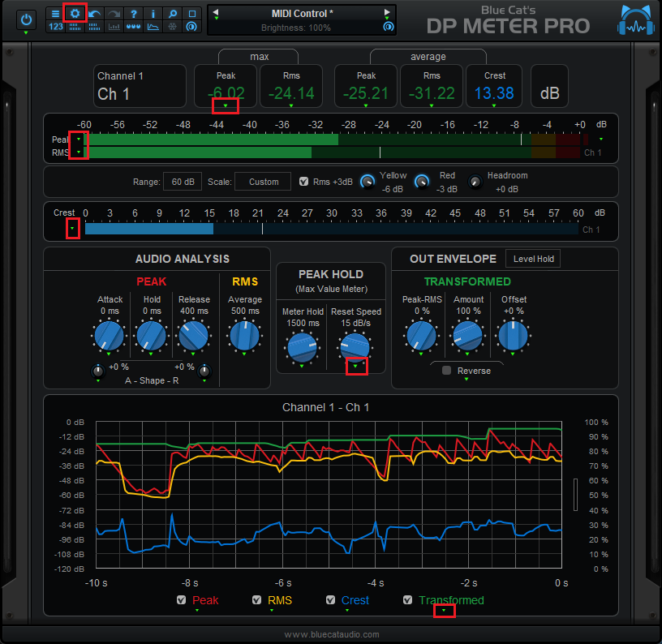
Task: Open the Level Hold envelope mode dropdown
Action: [x=533, y=259]
